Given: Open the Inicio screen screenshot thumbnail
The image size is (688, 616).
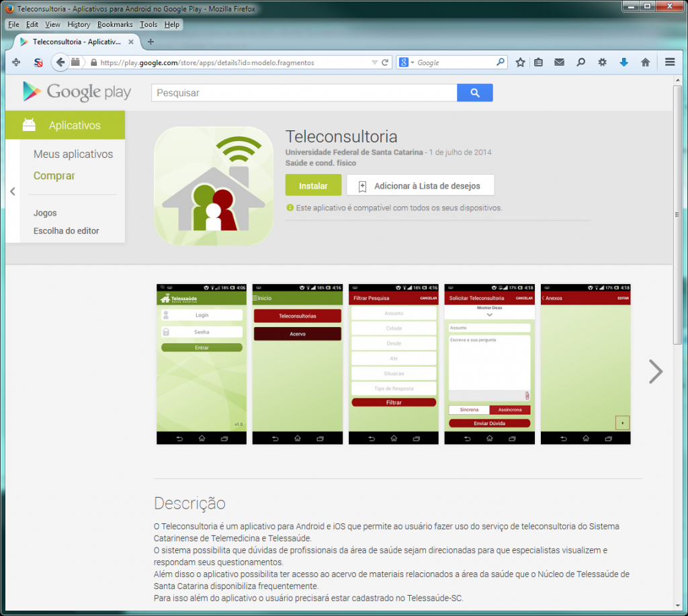Looking at the screenshot, I should (298, 364).
